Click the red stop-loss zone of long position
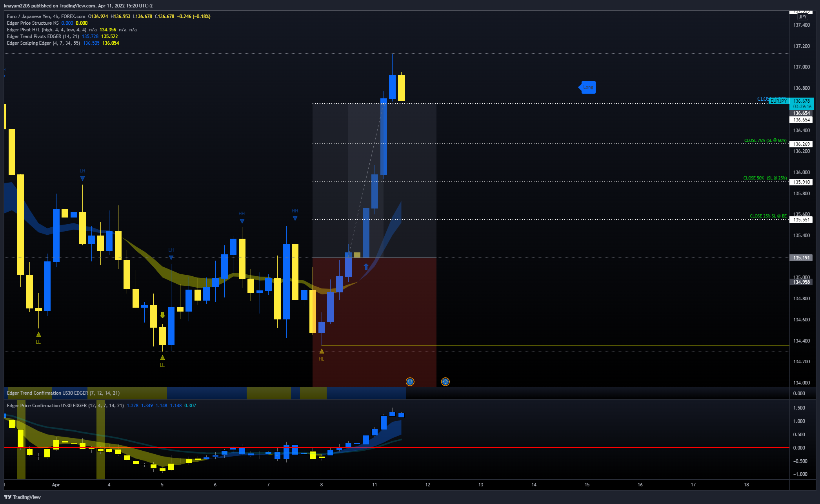Image resolution: width=820 pixels, height=504 pixels. [x=375, y=321]
